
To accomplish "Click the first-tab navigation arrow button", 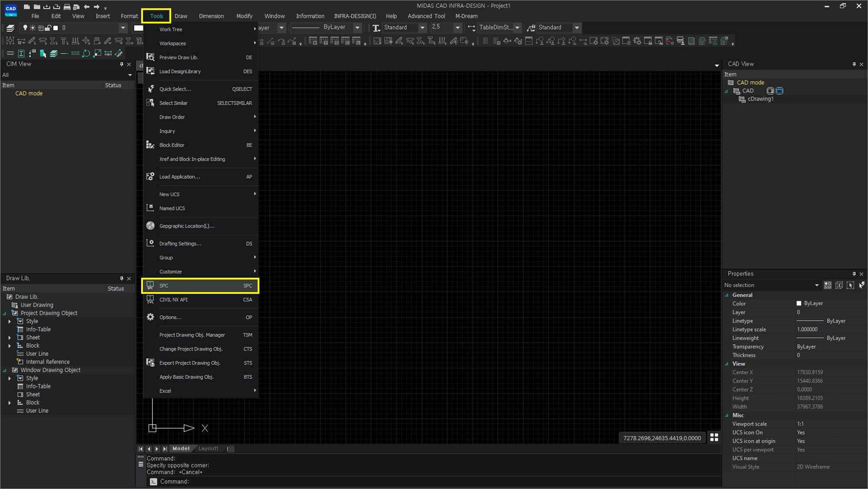I will point(141,449).
